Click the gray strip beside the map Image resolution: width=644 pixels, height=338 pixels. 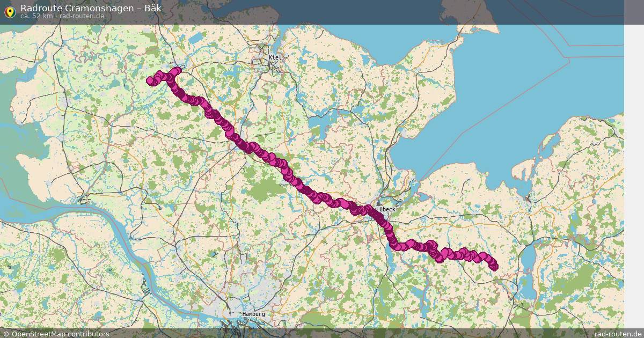[634, 177]
